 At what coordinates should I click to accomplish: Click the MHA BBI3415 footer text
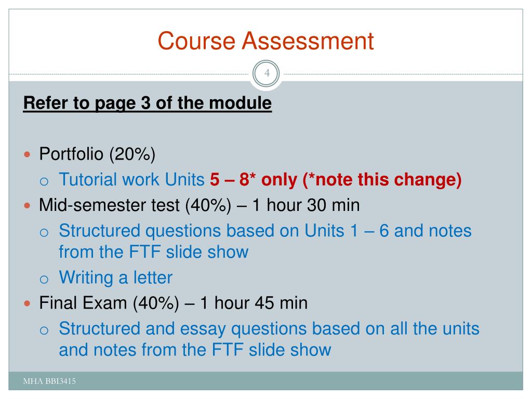click(x=49, y=381)
